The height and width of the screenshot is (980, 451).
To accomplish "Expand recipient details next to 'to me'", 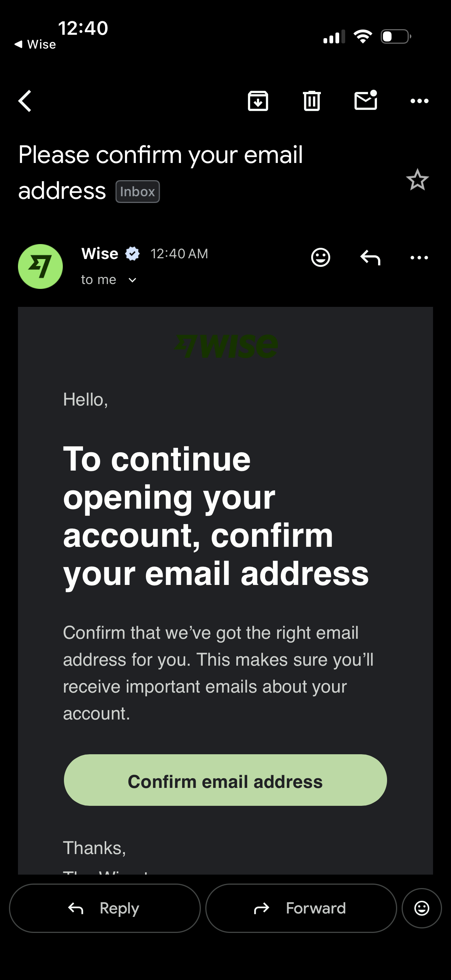I will pyautogui.click(x=132, y=280).
